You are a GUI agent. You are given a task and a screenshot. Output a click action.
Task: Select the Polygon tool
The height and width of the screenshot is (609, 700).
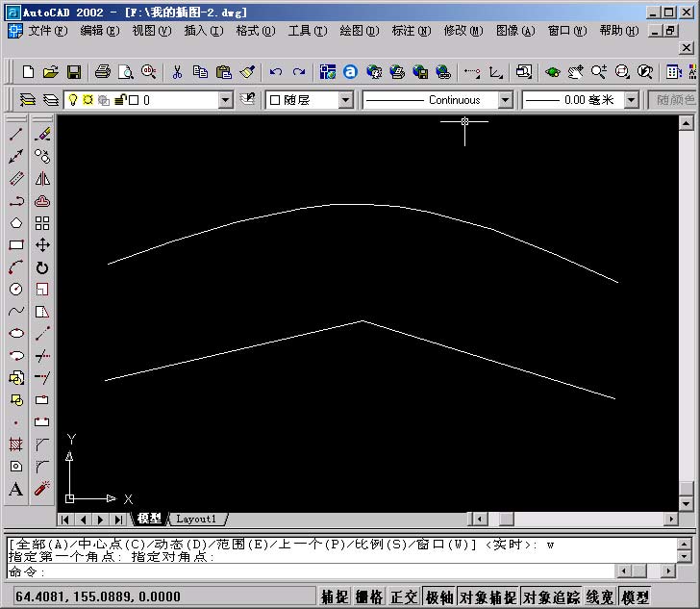point(16,222)
